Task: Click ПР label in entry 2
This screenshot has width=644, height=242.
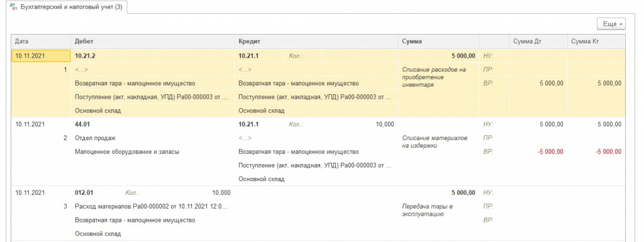Action: (x=488, y=138)
